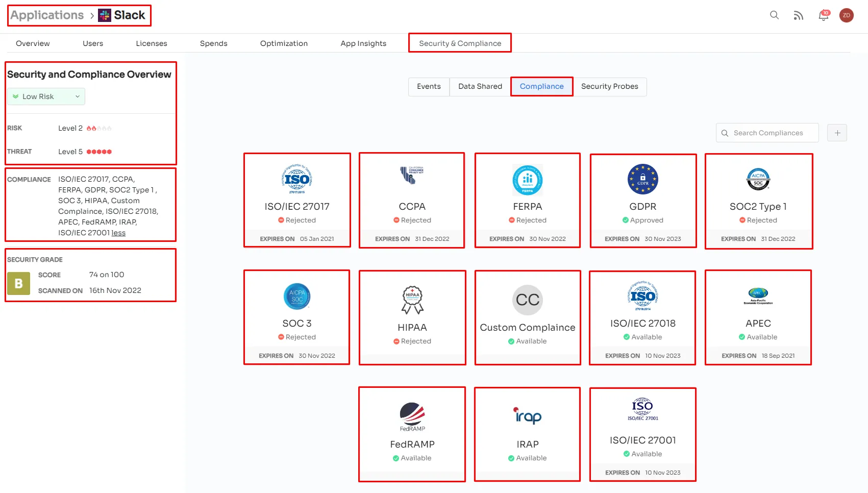This screenshot has width=868, height=493.
Task: Click the HIPAA Rejected status
Action: point(412,341)
